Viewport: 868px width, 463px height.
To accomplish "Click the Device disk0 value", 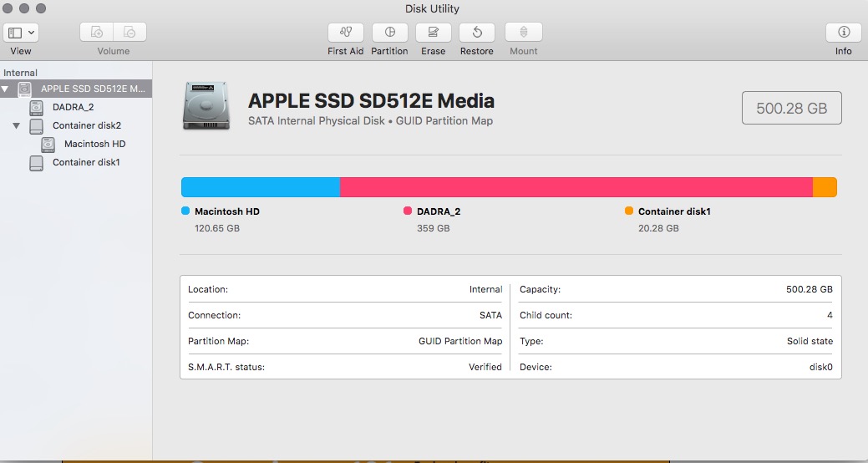I will (x=821, y=367).
